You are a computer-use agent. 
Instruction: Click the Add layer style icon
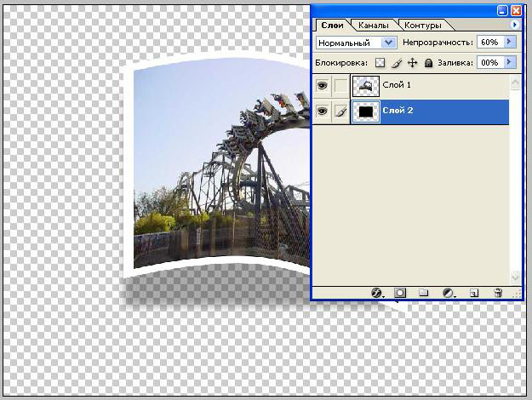pos(377,292)
